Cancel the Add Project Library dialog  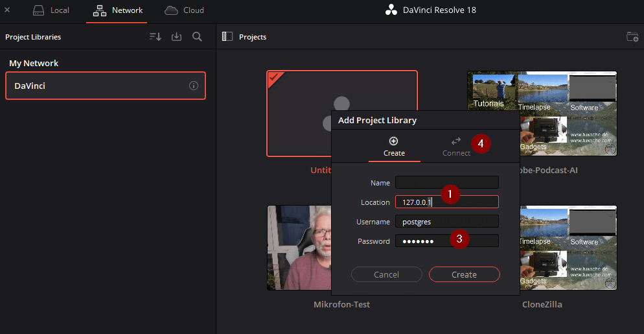[x=387, y=274]
